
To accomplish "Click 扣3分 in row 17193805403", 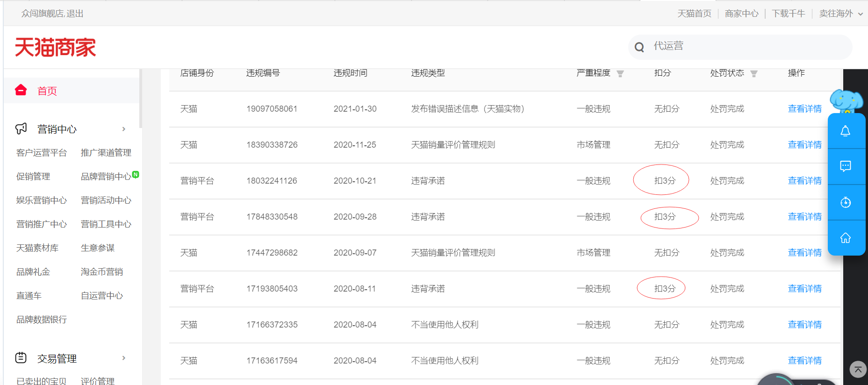I will point(665,289).
